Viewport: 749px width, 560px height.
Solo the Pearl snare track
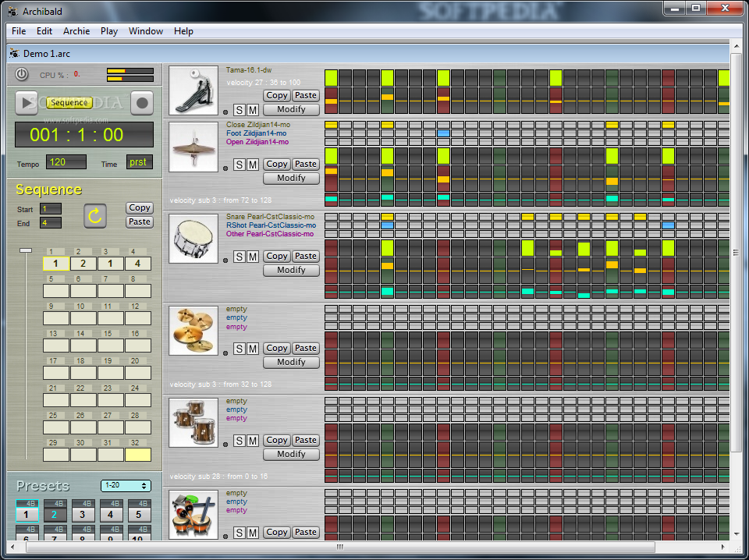tap(240, 257)
